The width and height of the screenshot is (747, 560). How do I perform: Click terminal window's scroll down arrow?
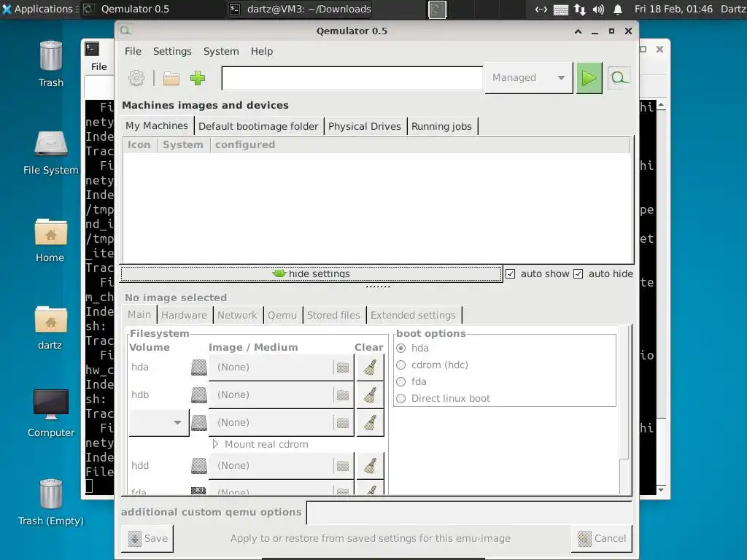coord(661,489)
